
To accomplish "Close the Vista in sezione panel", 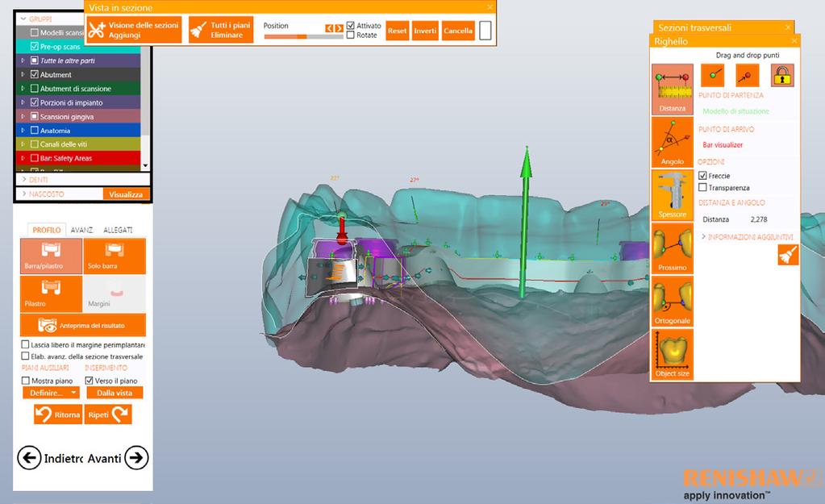I will coord(490,7).
